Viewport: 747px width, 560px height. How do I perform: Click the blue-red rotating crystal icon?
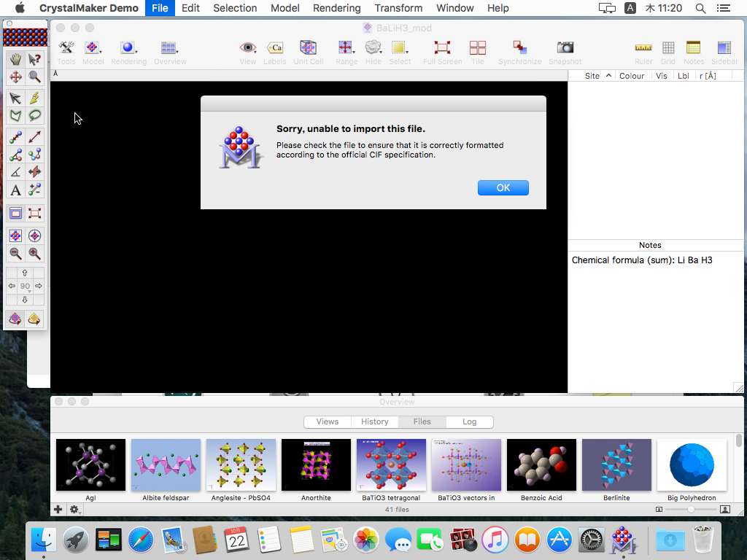[16, 319]
